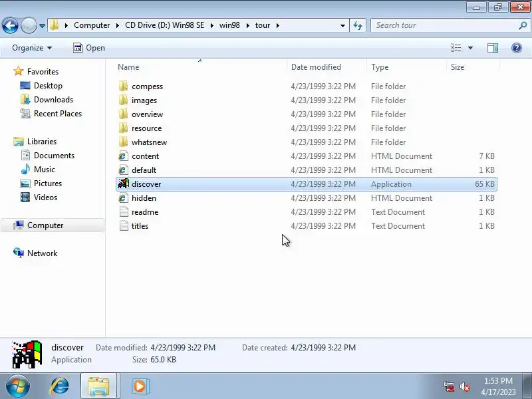The width and height of the screenshot is (532, 399).
Task: Select the default HTML file icon
Action: click(x=123, y=170)
